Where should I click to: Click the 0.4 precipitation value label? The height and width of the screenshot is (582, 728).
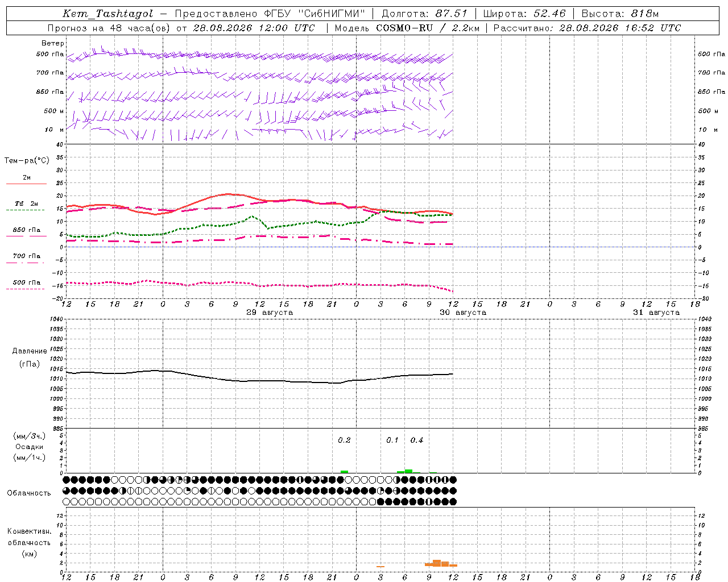pyautogui.click(x=417, y=440)
